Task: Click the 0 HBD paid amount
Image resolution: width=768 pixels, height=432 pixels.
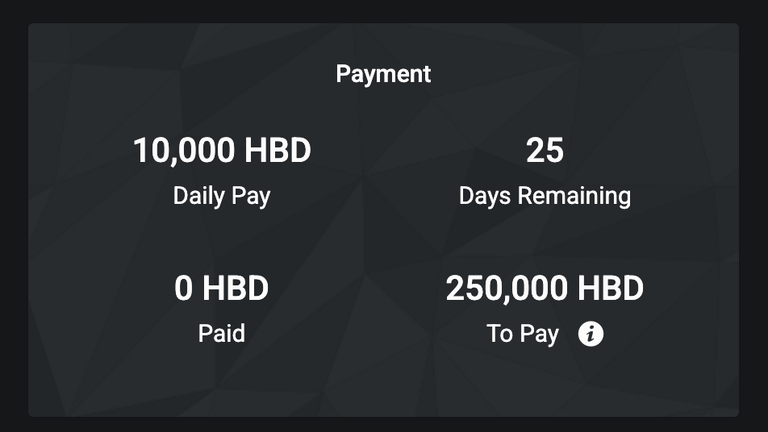Action: pyautogui.click(x=221, y=288)
